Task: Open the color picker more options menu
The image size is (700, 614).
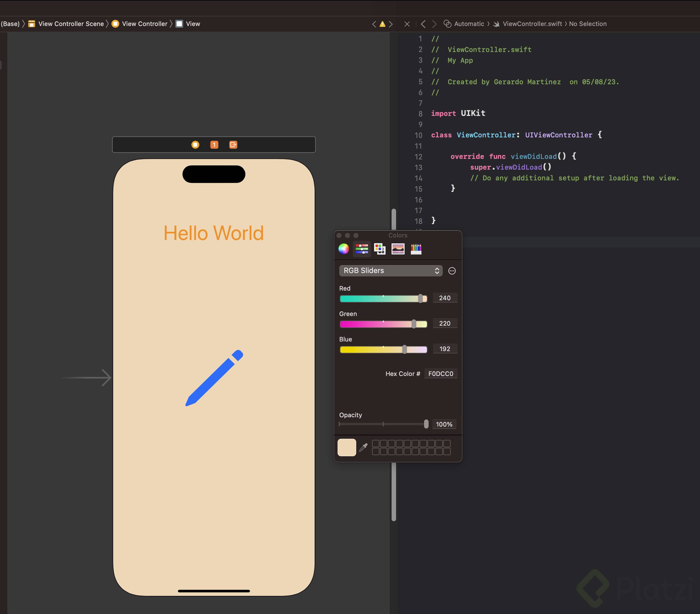Action: coord(452,271)
